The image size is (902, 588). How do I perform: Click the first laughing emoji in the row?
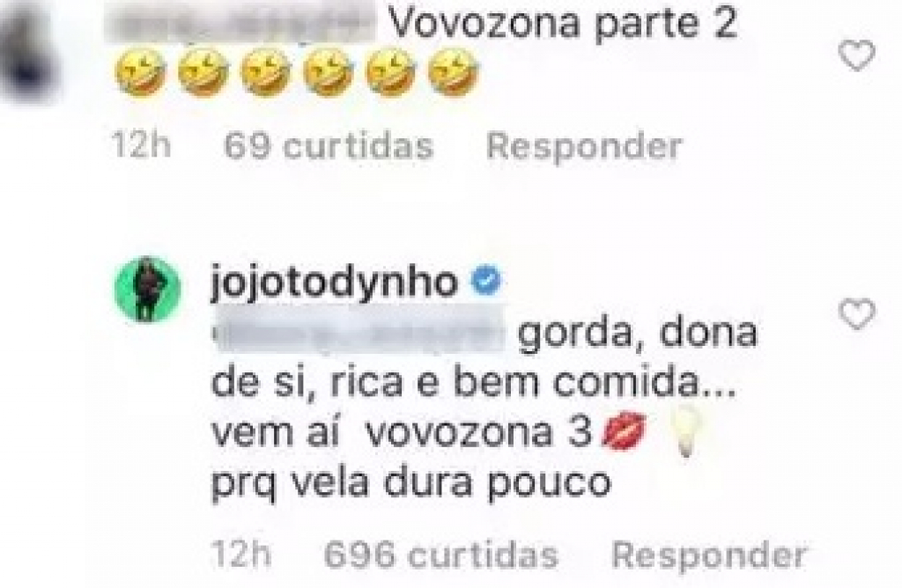pyautogui.click(x=141, y=73)
